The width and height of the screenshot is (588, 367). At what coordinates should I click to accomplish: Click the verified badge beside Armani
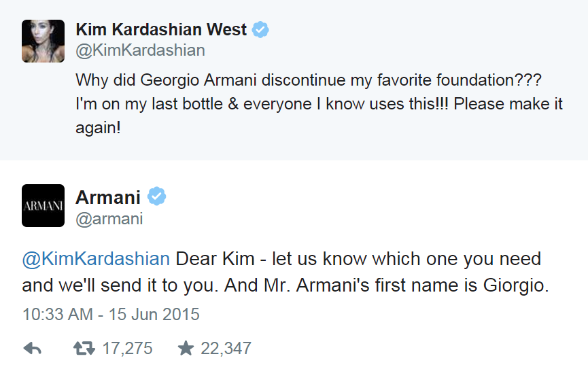[x=158, y=197]
